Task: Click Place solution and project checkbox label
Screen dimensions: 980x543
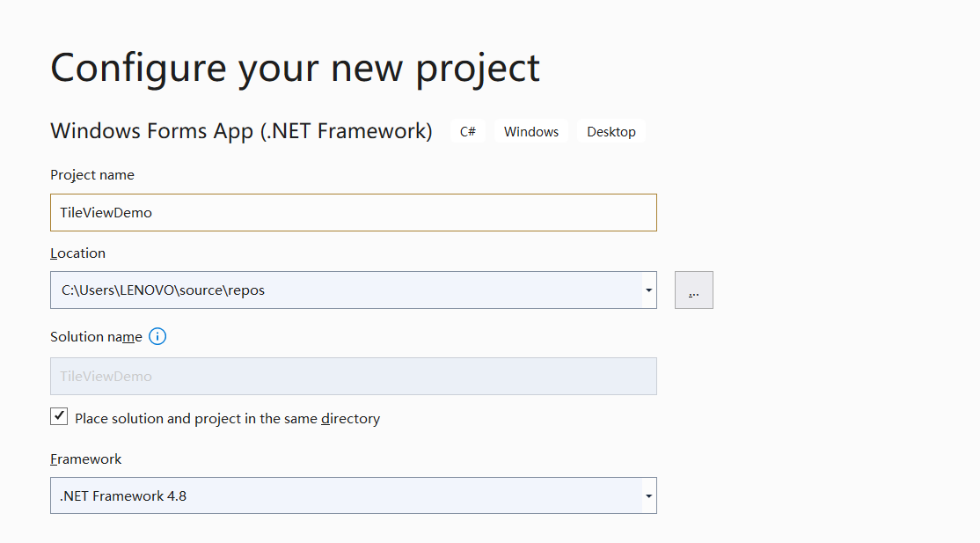Action: pyautogui.click(x=228, y=419)
